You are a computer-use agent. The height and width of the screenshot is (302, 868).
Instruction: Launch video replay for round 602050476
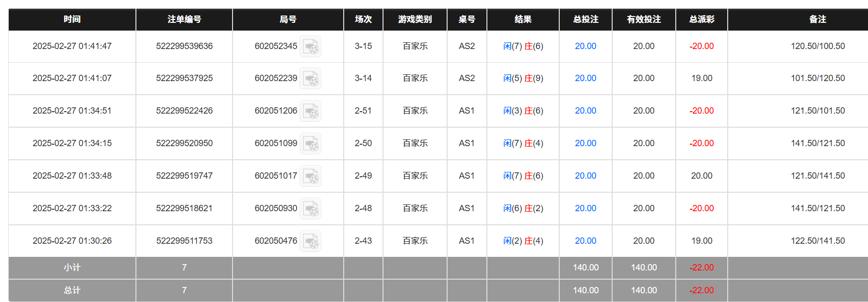(310, 241)
